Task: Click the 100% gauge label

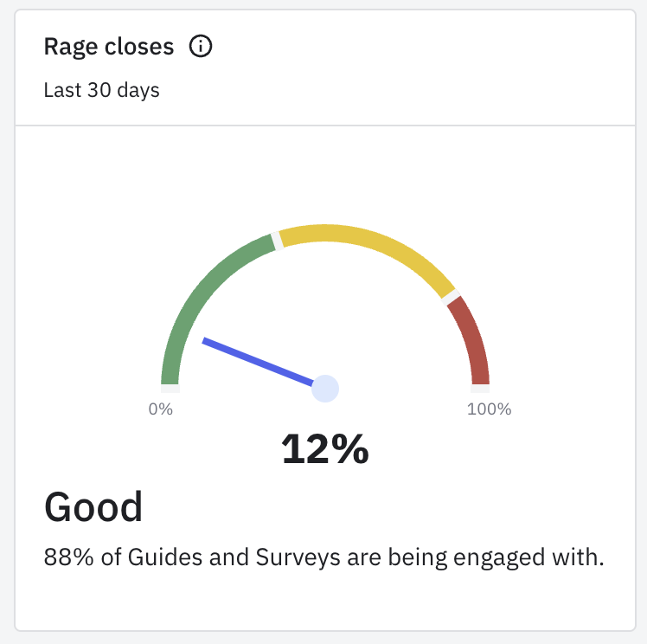Action: pyautogui.click(x=490, y=409)
